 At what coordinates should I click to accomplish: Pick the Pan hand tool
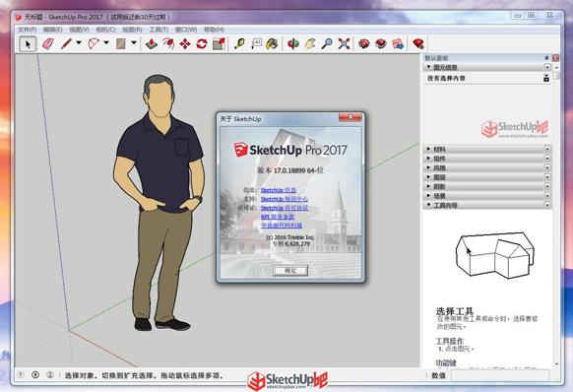[310, 44]
